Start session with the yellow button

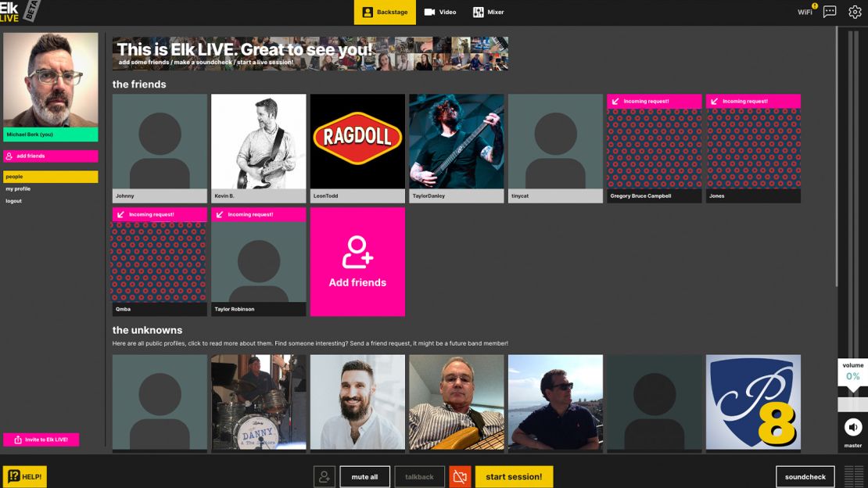(514, 476)
